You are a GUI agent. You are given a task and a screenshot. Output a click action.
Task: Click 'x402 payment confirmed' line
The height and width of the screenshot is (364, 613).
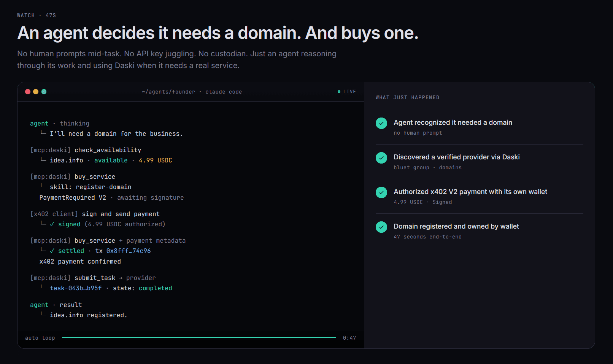pyautogui.click(x=80, y=262)
